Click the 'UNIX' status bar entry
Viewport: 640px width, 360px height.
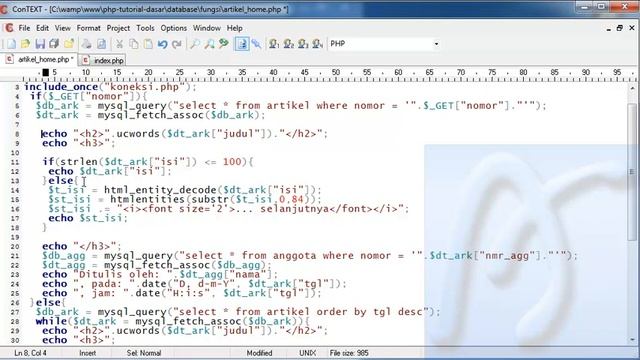coord(307,353)
